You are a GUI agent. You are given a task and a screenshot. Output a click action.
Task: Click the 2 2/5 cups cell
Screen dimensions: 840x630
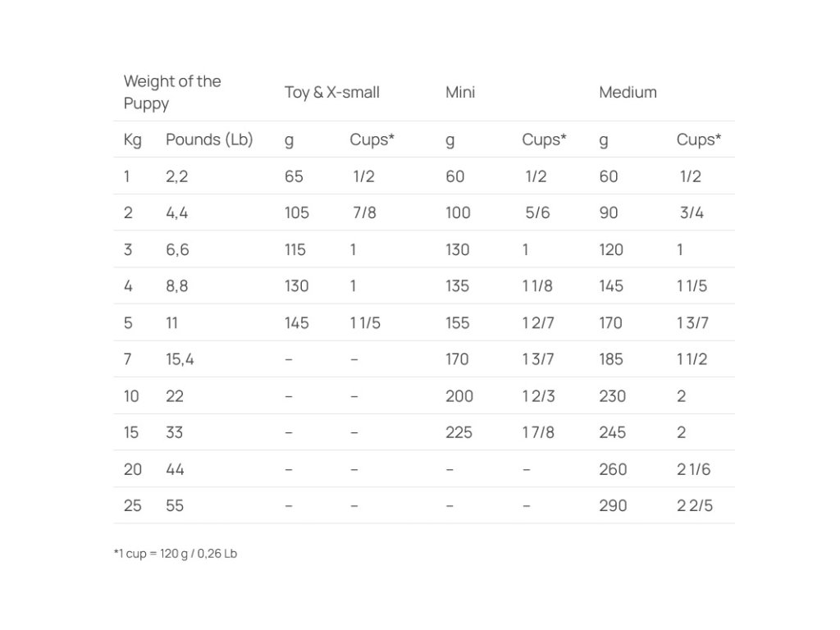pyautogui.click(x=694, y=505)
